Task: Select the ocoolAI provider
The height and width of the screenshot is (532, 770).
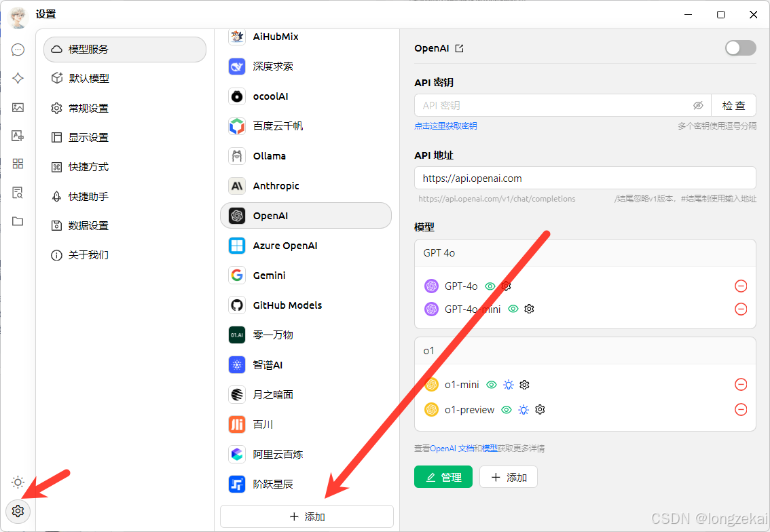Action: [x=306, y=96]
